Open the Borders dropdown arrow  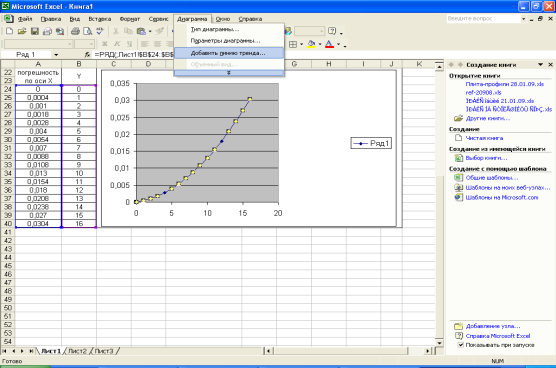(301, 44)
